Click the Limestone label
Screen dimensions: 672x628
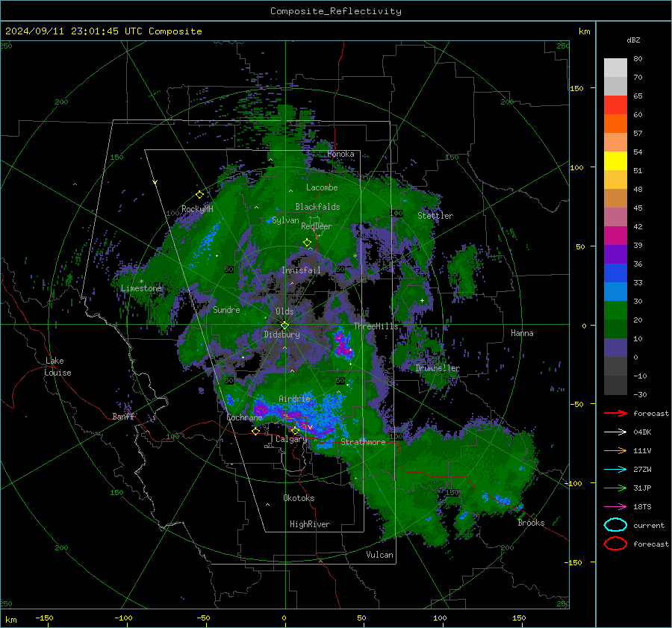141,288
